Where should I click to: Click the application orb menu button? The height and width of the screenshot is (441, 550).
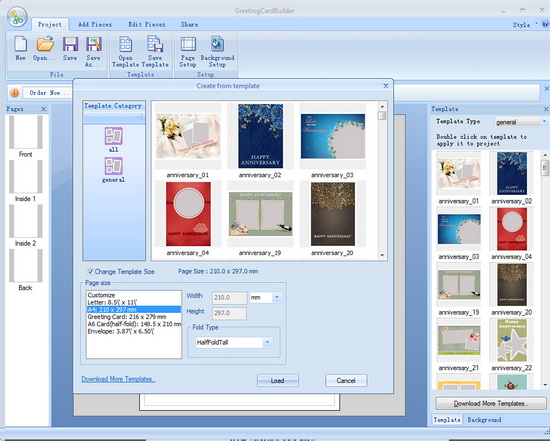(16, 17)
